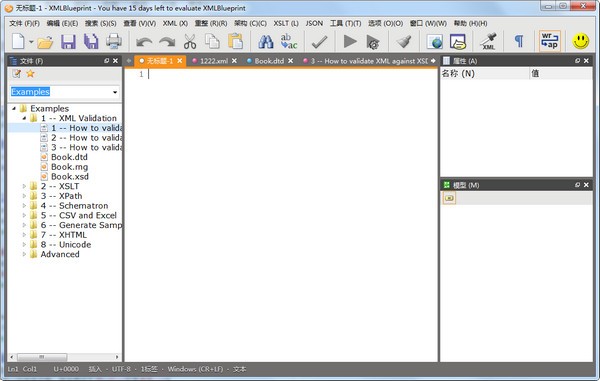Collapse the 1 -- XML Validation folder
The height and width of the screenshot is (381, 600).
point(24,118)
